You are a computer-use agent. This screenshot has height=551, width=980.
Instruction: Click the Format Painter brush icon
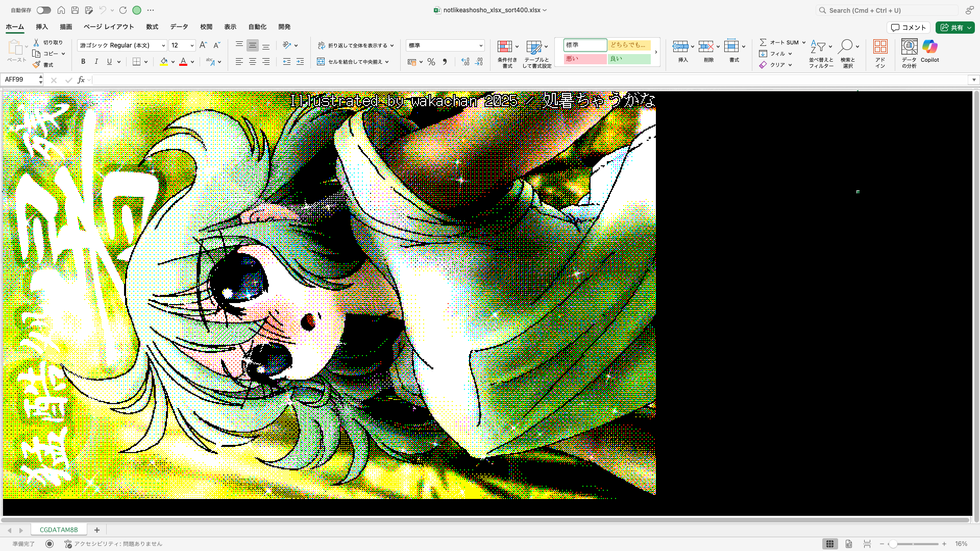pyautogui.click(x=36, y=65)
